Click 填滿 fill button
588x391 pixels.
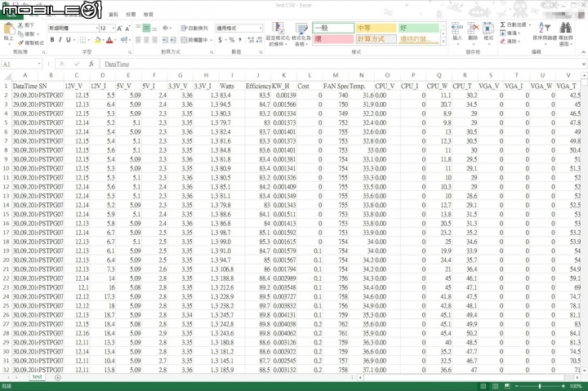pos(510,33)
